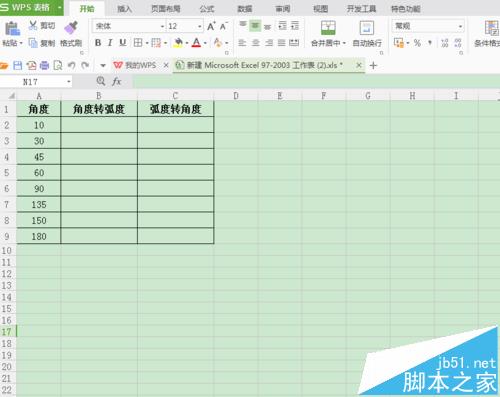Toggle middle vertical alignment
Viewport: 500px width, 397px height.
pyautogui.click(x=255, y=25)
